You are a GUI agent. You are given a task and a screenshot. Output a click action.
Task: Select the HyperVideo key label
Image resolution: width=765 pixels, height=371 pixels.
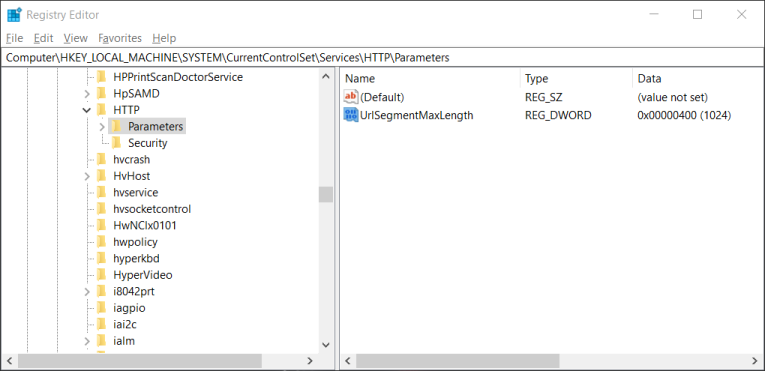pos(142,275)
